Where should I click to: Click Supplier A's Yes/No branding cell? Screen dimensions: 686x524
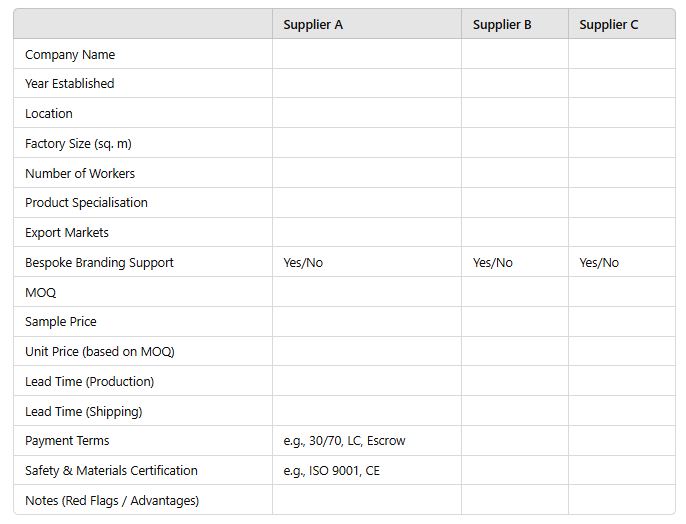pos(303,263)
